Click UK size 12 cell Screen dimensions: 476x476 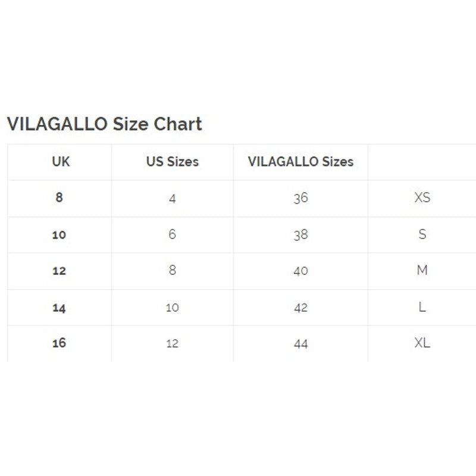59,271
